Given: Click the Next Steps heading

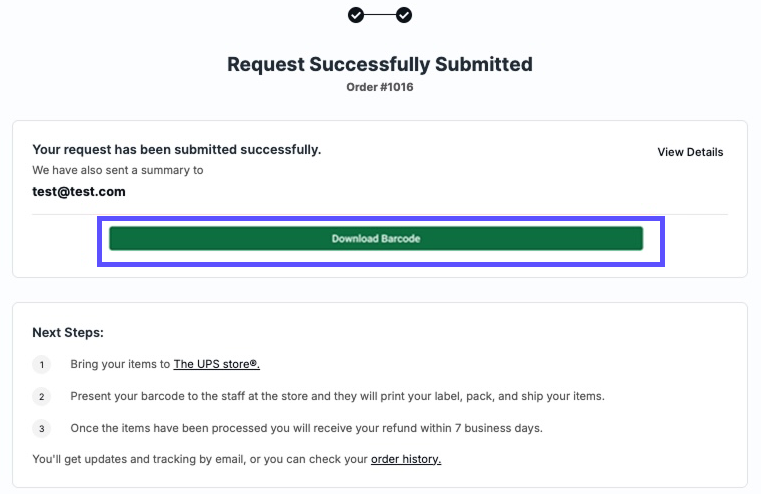Looking at the screenshot, I should pyautogui.click(x=68, y=332).
